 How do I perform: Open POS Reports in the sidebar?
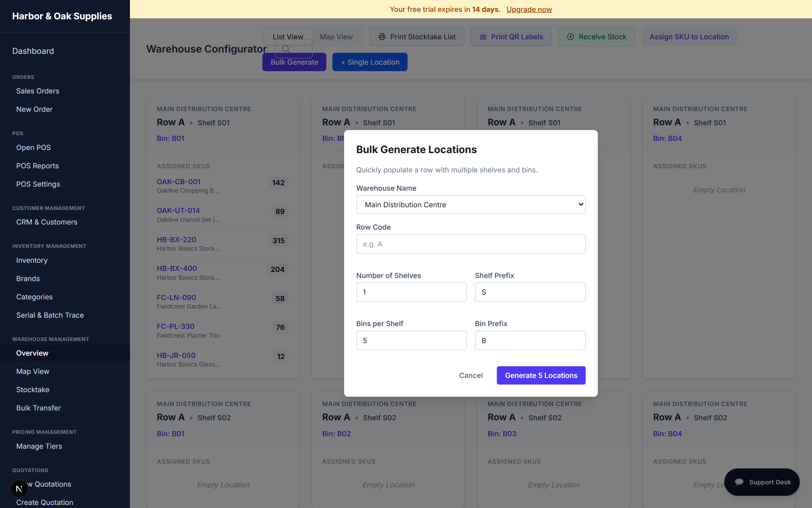[37, 166]
